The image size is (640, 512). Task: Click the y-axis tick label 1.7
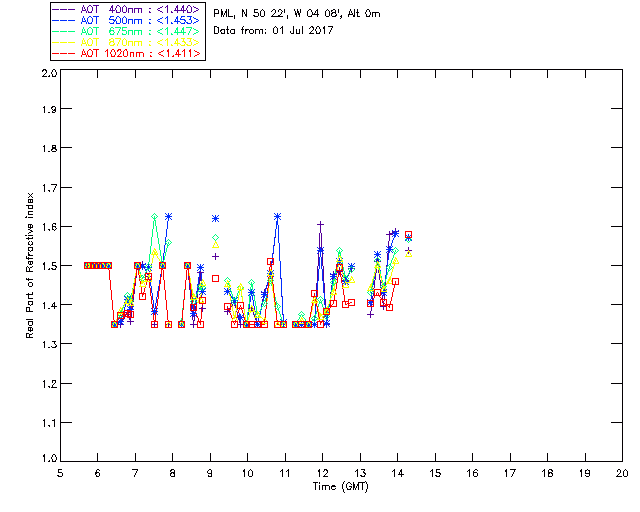pos(49,187)
